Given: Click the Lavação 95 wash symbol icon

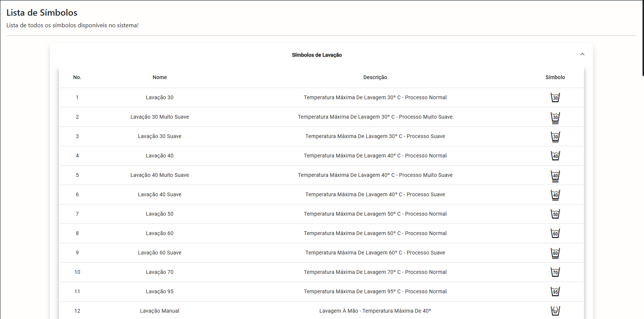Looking at the screenshot, I should coord(555,291).
